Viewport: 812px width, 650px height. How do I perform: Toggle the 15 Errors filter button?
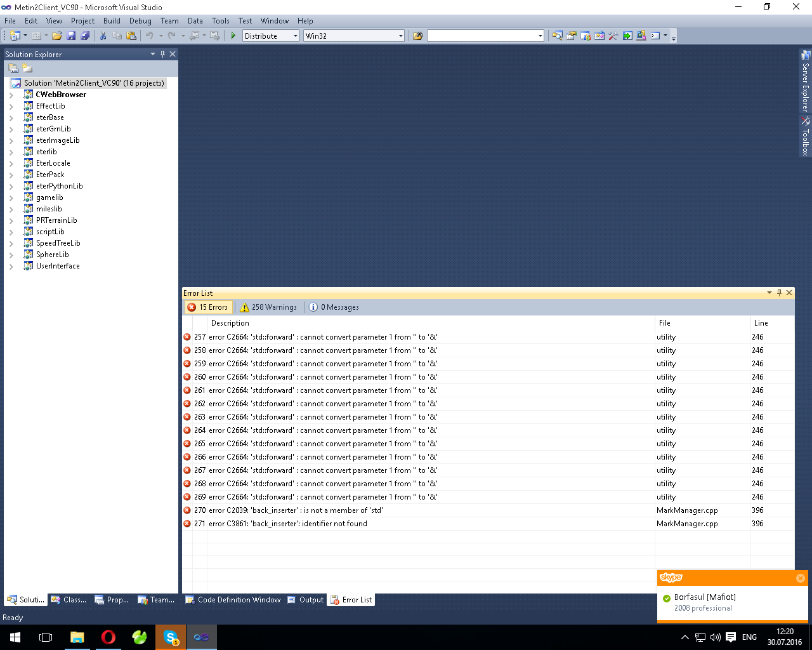[x=207, y=307]
